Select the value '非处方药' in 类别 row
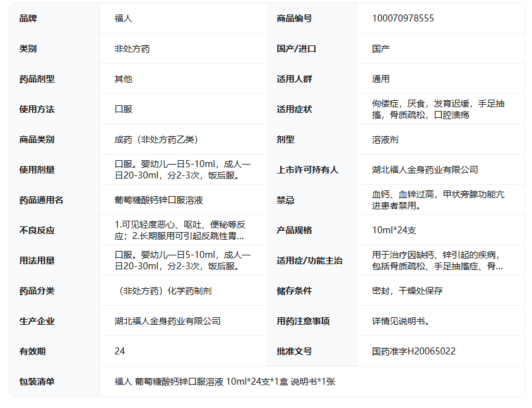The image size is (532, 408). click(132, 49)
